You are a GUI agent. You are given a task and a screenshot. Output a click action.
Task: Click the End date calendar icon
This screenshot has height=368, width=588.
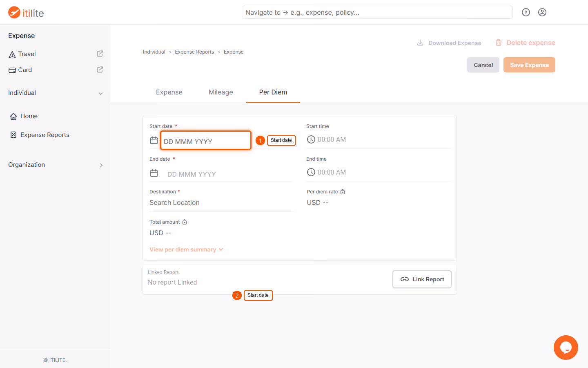(x=154, y=173)
